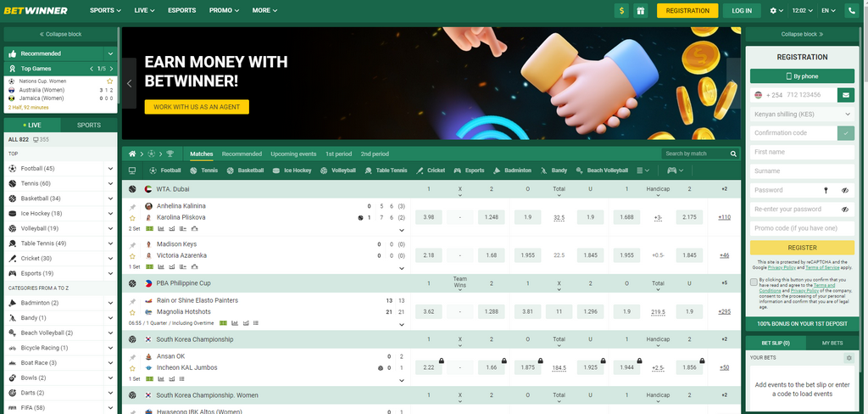
Task: Open the ESPORTS top menu item
Action: [181, 10]
